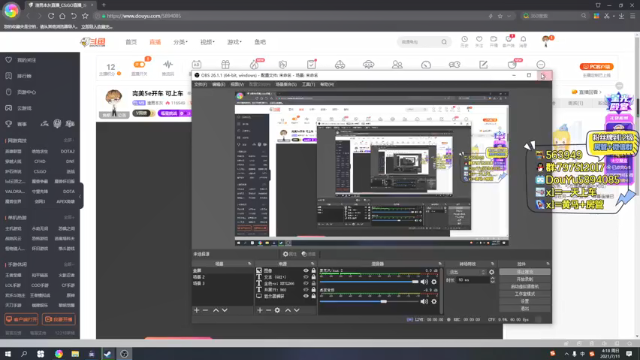Go to 首页 in Douyu navigation
The height and width of the screenshot is (360, 640).
pos(131,42)
